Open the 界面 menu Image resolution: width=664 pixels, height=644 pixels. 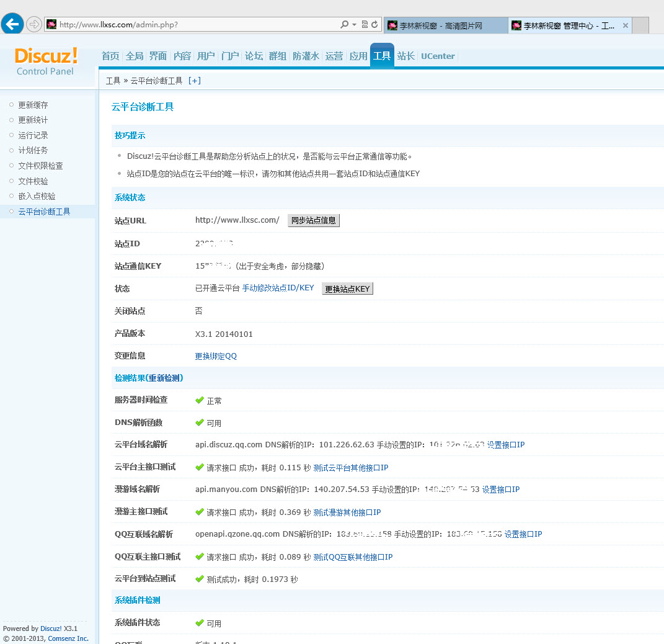[x=158, y=56]
